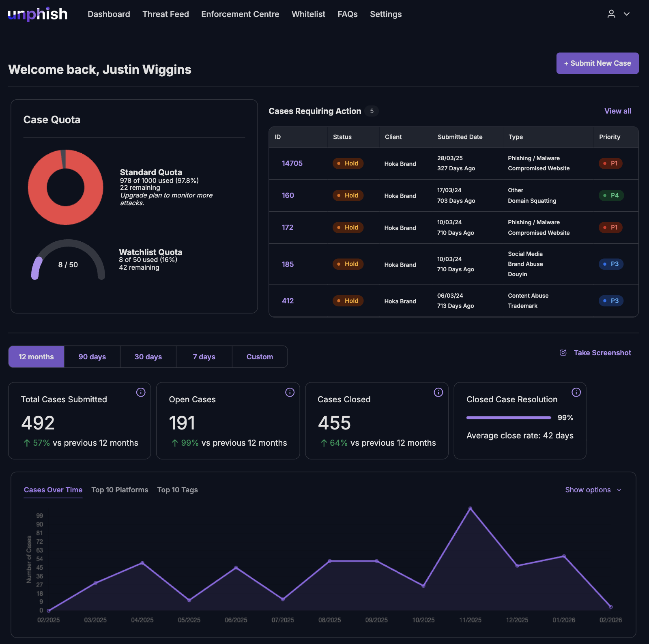Click the Take Screenshot camera icon
The image size is (649, 644).
click(563, 352)
